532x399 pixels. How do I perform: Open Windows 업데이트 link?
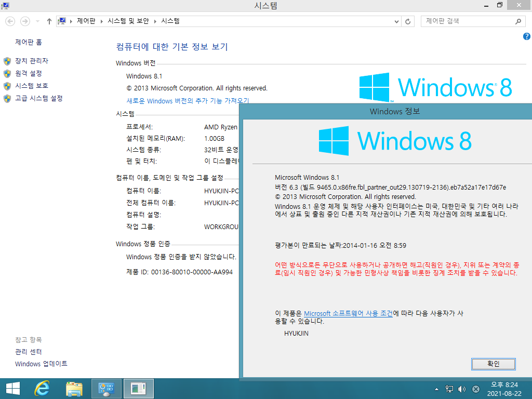click(41, 364)
